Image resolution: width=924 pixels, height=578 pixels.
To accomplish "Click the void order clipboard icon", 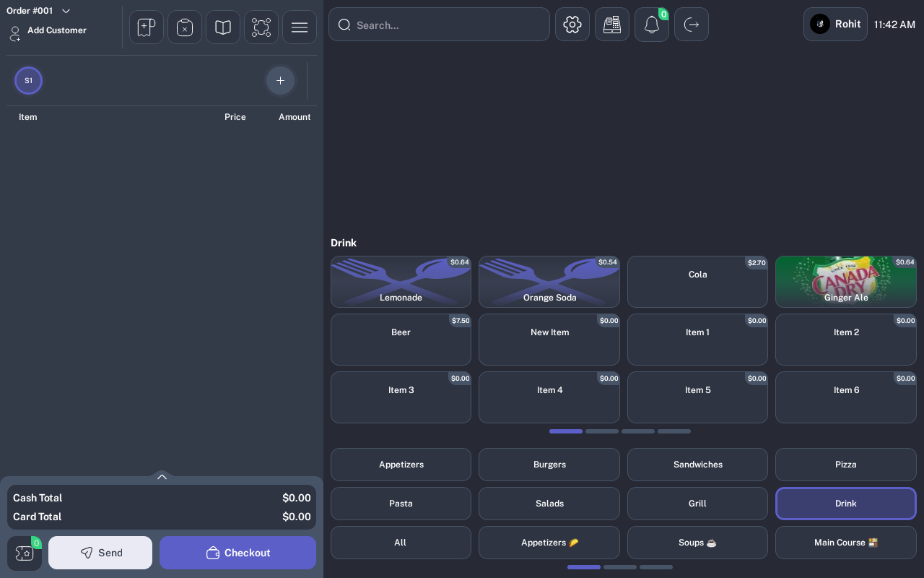I will point(185,27).
